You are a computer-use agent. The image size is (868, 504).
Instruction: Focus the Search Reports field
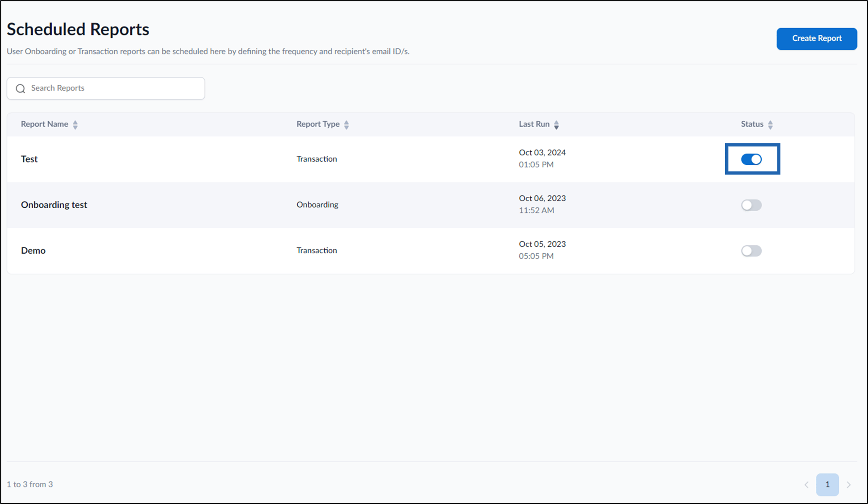106,88
